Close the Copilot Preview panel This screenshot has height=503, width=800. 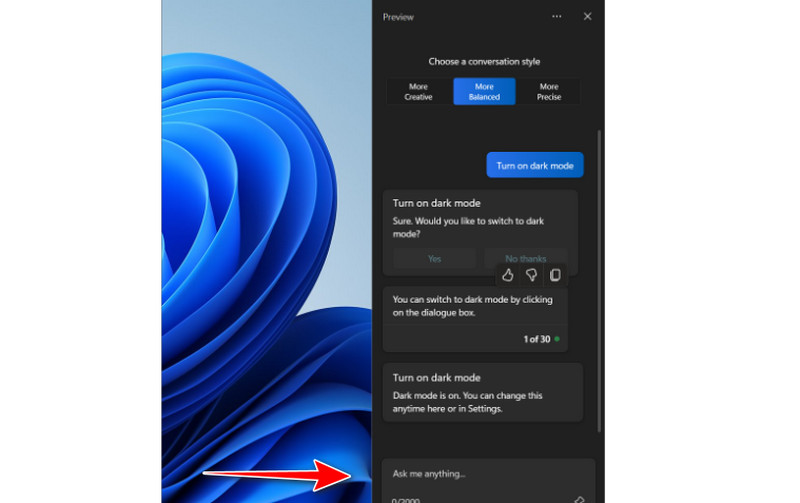587,16
